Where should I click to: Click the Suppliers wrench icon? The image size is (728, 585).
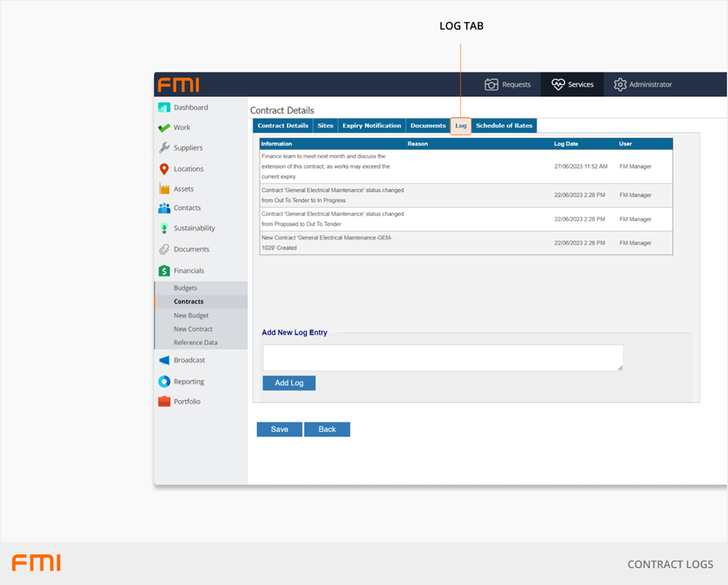[164, 148]
